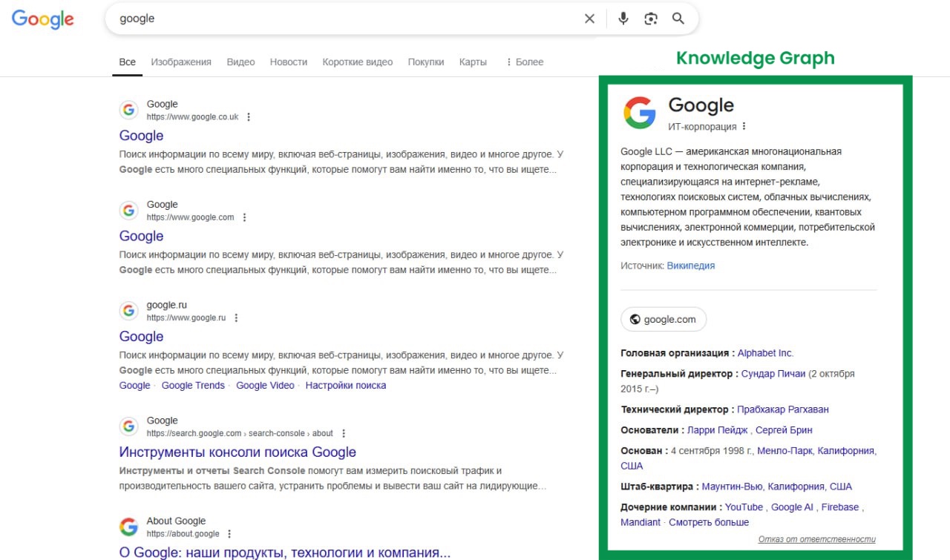
Task: Open Настройки поиска sitelink
Action: (346, 385)
